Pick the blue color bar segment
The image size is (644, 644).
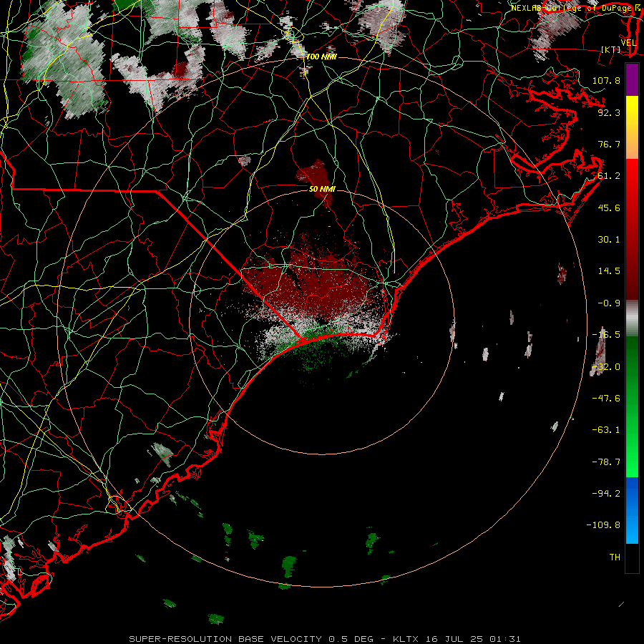coord(632,510)
